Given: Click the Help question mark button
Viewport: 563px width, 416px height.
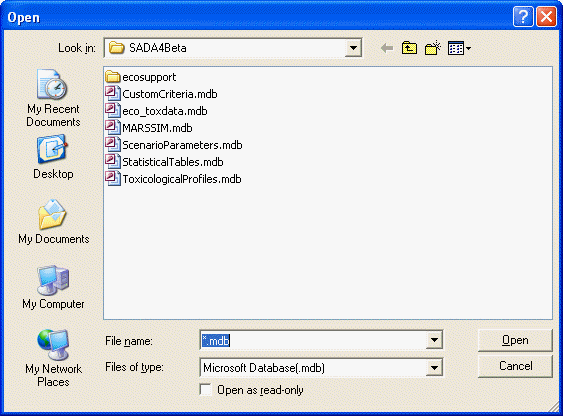Looking at the screenshot, I should pos(523,17).
